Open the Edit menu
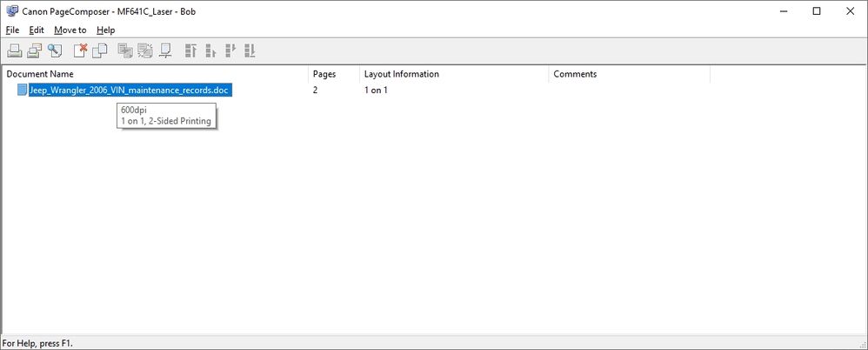Screen dimensions: 868x350 pyautogui.click(x=37, y=30)
